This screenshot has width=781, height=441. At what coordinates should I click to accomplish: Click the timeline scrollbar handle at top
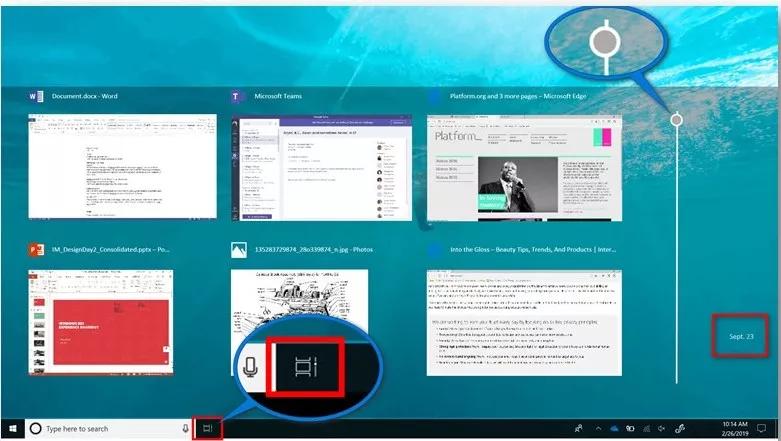[x=677, y=120]
